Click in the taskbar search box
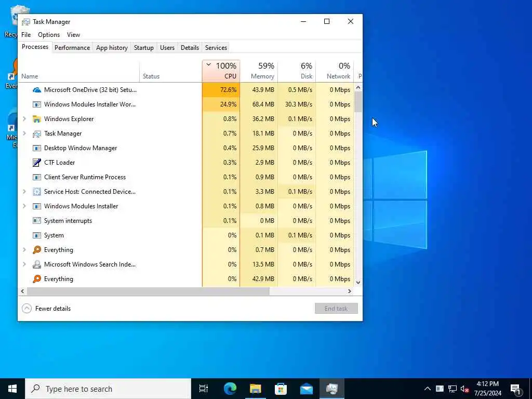Screen dimensions: 532x399 pos(108,389)
